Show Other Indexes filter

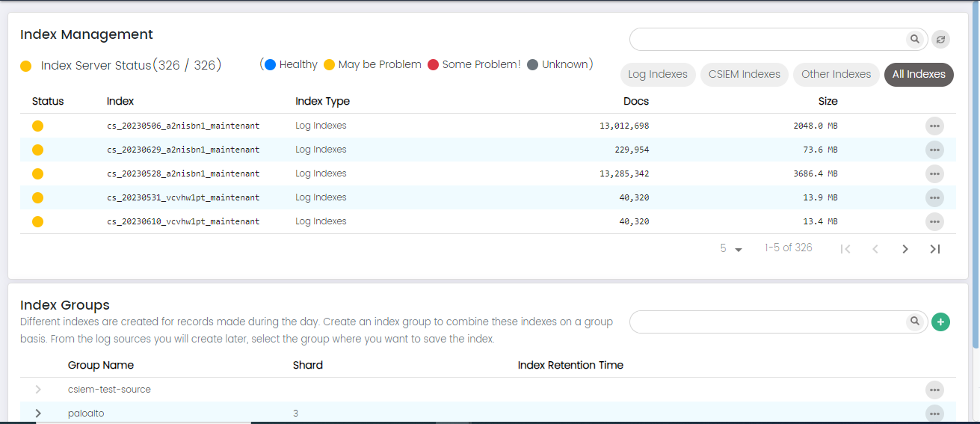click(x=836, y=75)
